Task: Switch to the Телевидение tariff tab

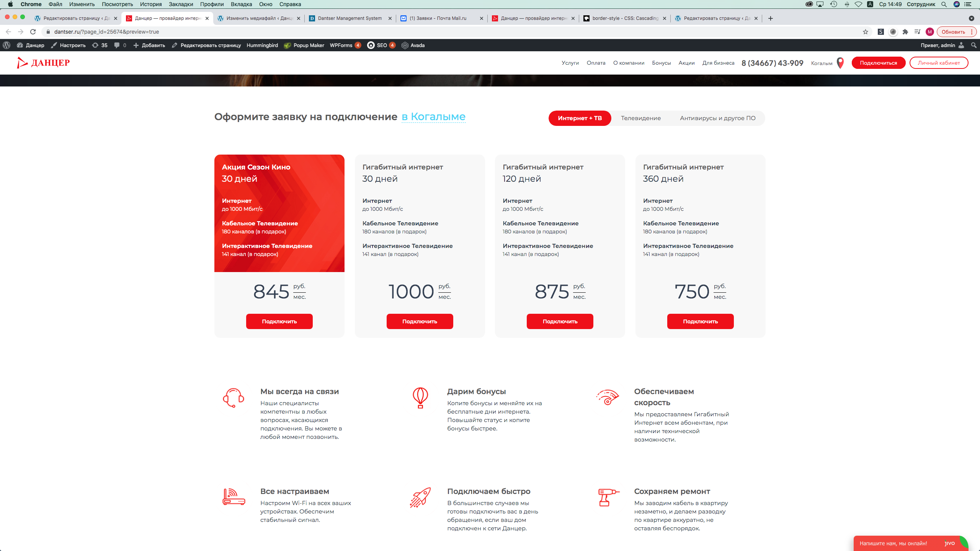Action: 640,118
